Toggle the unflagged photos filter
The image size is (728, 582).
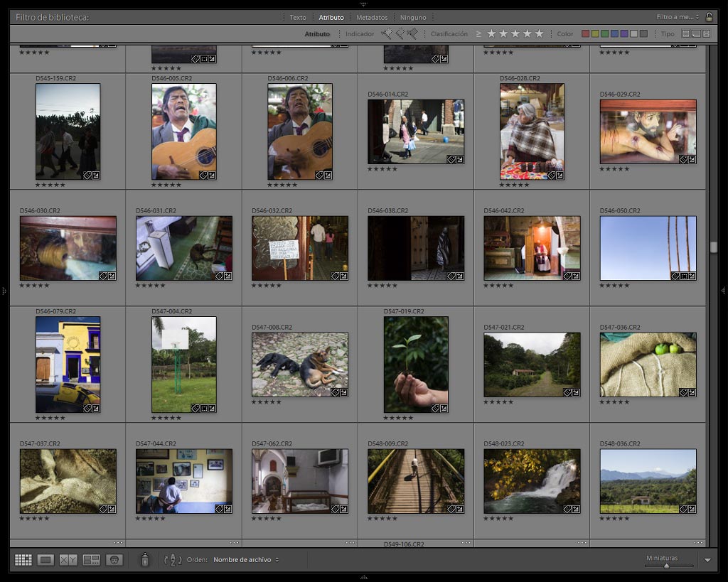click(400, 33)
